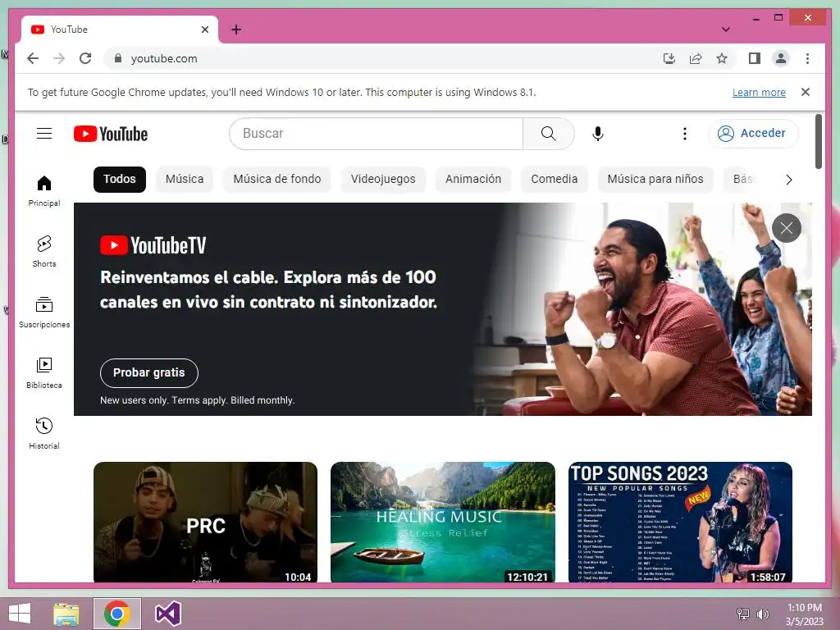Toggle Chrome side panel

tap(755, 58)
